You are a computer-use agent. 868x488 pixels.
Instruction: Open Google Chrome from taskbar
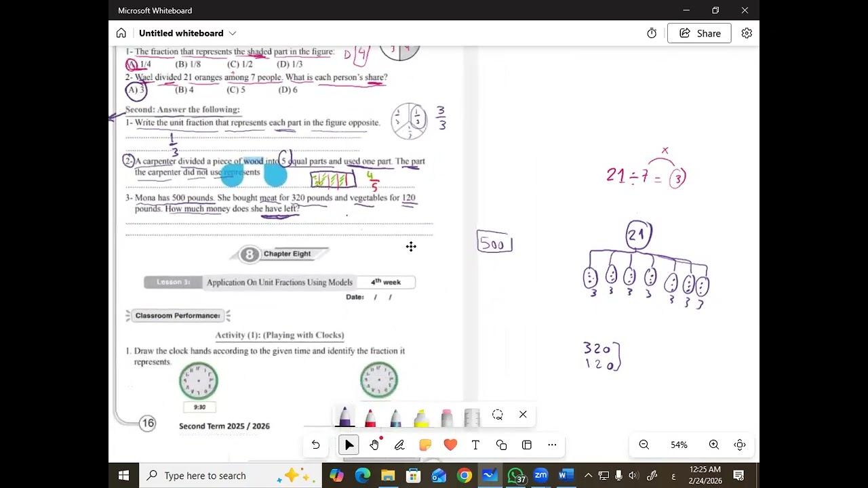point(465,475)
